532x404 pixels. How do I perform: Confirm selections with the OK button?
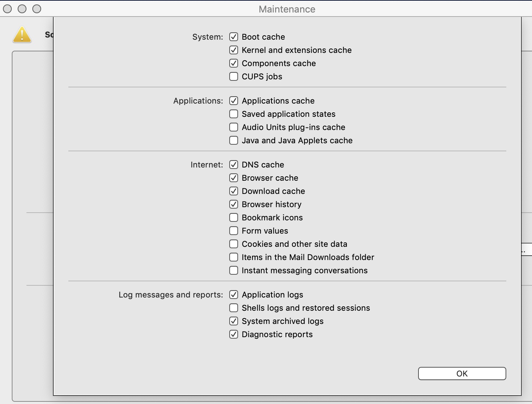click(462, 374)
